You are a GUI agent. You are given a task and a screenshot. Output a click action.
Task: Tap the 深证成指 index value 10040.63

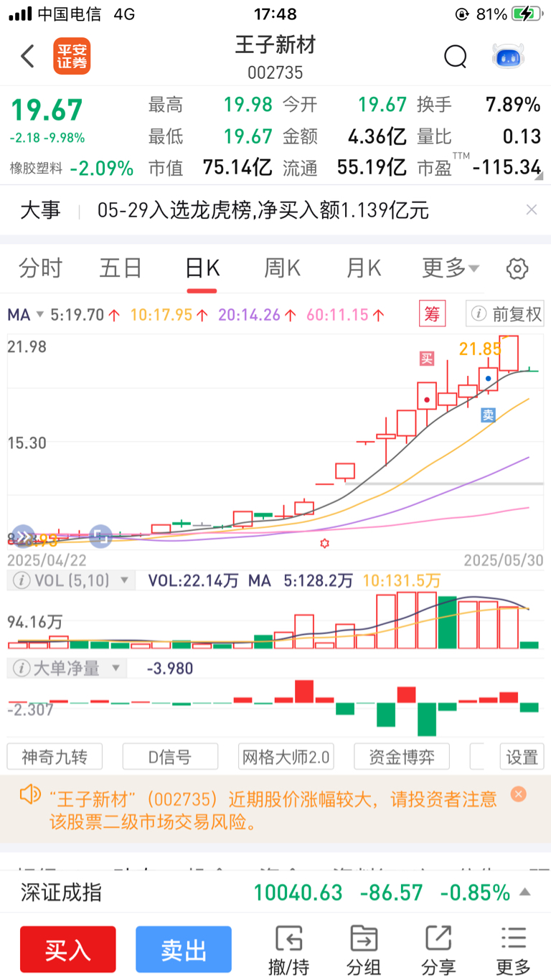click(x=298, y=892)
